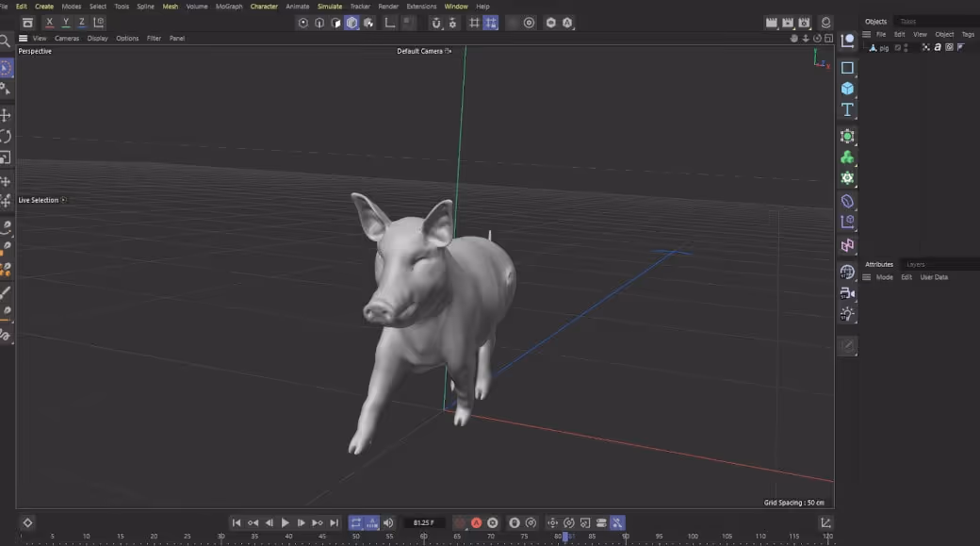Click frame 50 on timeline ruler
This screenshot has width=980, height=546.
(x=355, y=537)
